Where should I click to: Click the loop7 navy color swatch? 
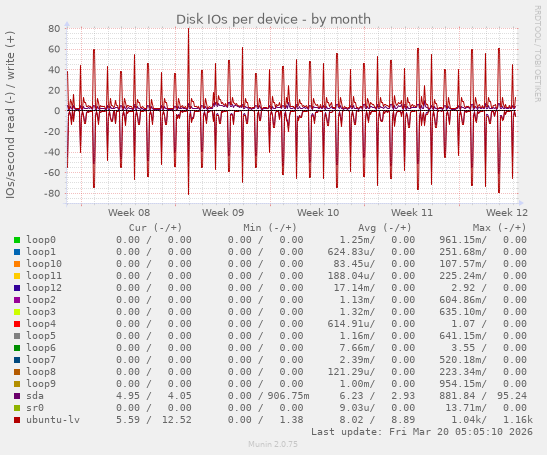click(17, 360)
